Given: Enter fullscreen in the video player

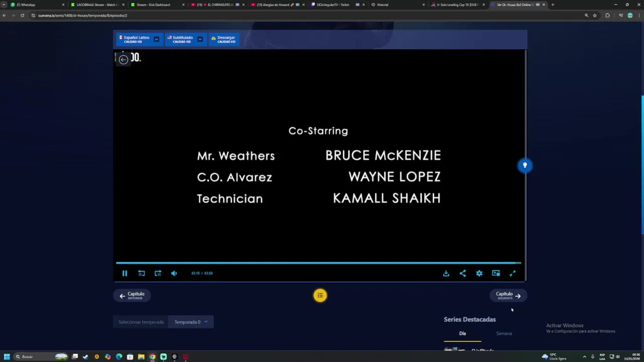Looking at the screenshot, I should pyautogui.click(x=513, y=273).
